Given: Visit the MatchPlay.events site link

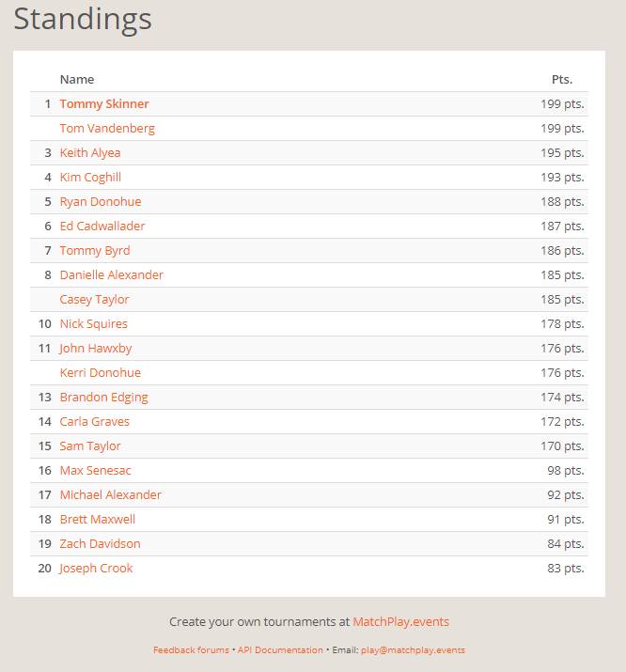Looking at the screenshot, I should pos(400,622).
